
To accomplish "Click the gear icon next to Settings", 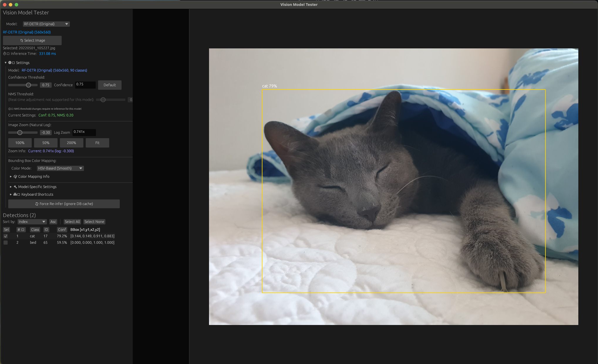I will pyautogui.click(x=10, y=63).
